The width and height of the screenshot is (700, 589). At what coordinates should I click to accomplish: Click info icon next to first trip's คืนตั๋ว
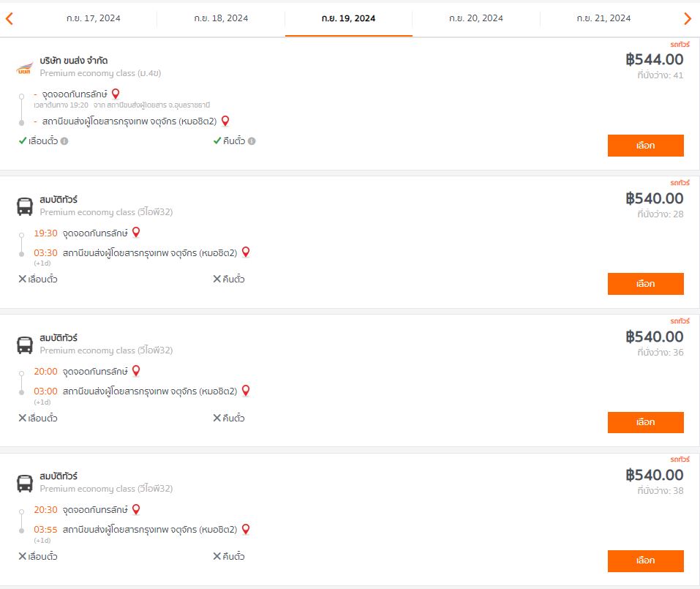point(252,141)
